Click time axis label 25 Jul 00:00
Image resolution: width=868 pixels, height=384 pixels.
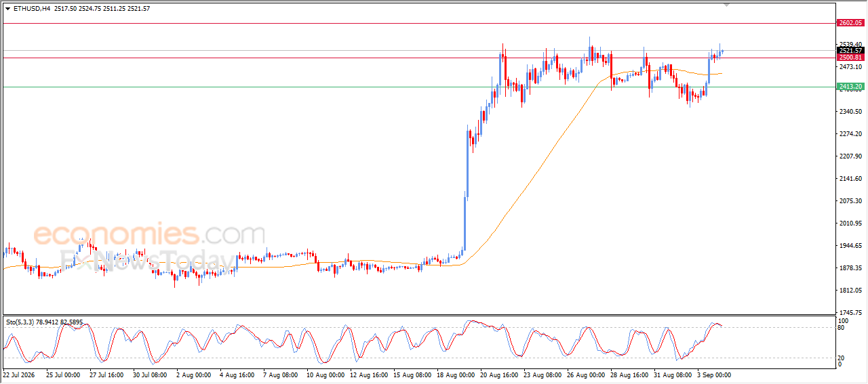pos(62,374)
